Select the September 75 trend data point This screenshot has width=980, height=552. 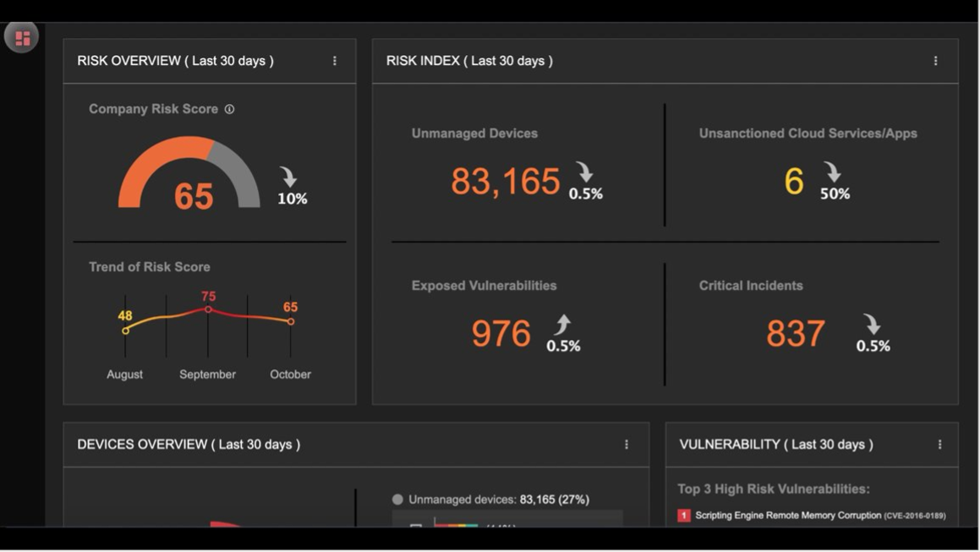click(208, 309)
